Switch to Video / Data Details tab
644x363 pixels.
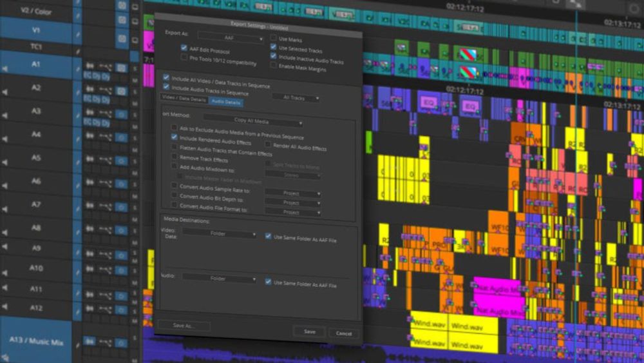(184, 98)
